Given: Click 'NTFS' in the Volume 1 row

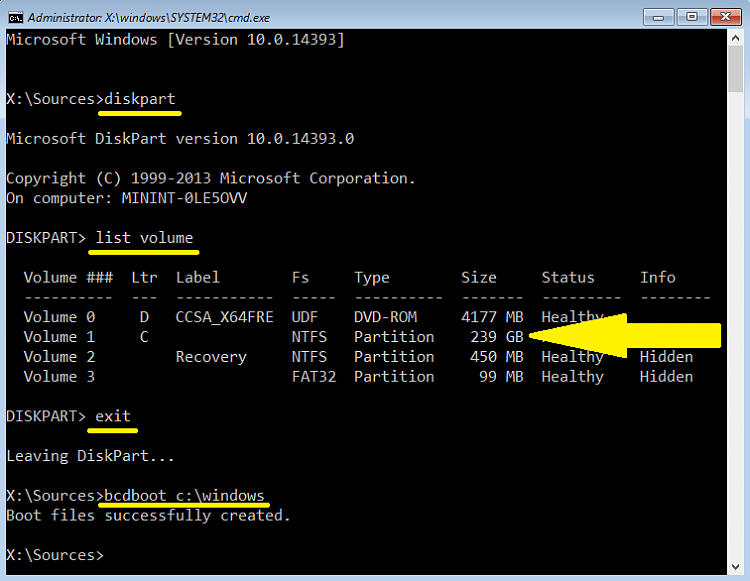Looking at the screenshot, I should point(309,337).
